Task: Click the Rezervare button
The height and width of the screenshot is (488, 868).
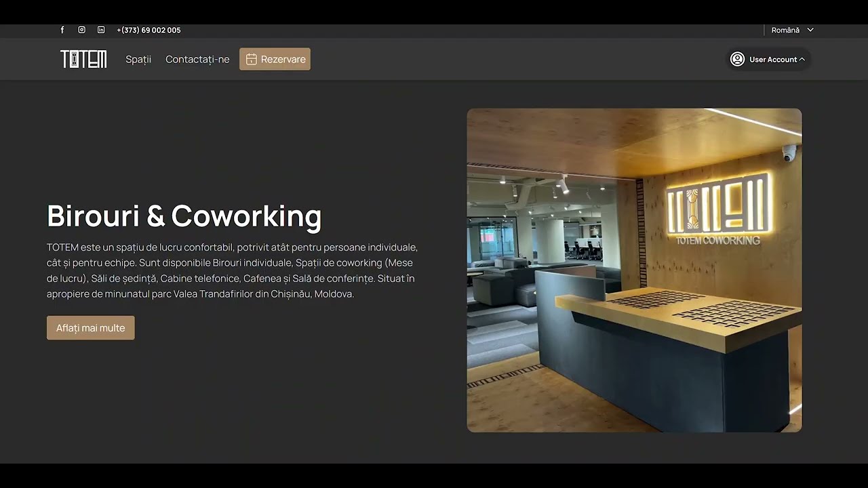Action: coord(275,59)
